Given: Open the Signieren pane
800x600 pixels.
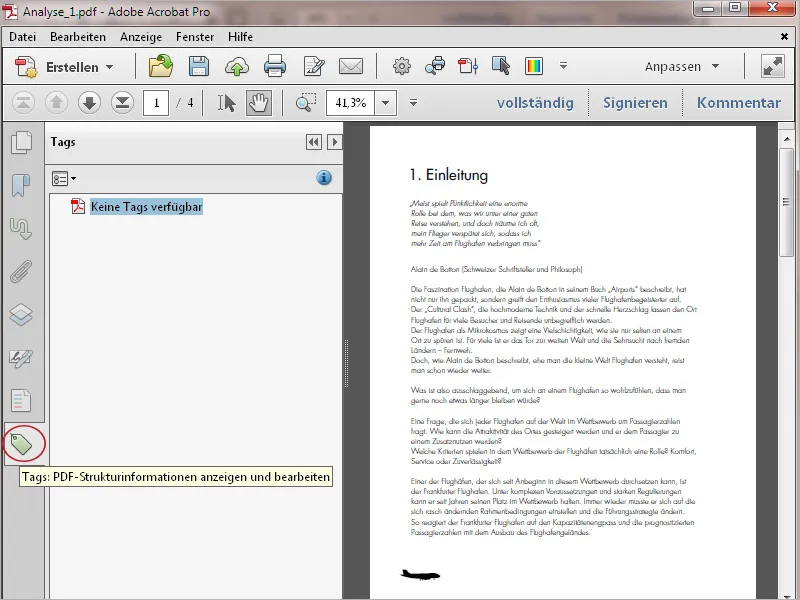Looking at the screenshot, I should (x=635, y=103).
